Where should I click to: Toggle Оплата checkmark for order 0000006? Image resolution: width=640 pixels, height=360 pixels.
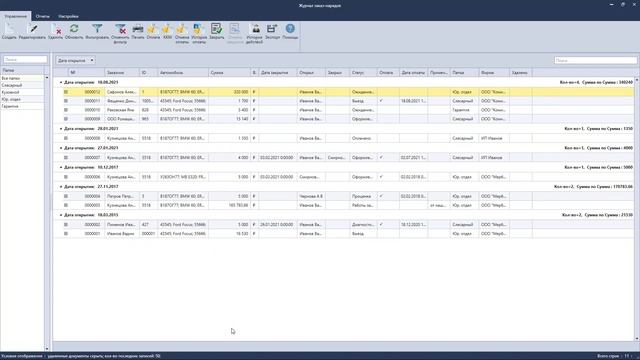pos(381,177)
